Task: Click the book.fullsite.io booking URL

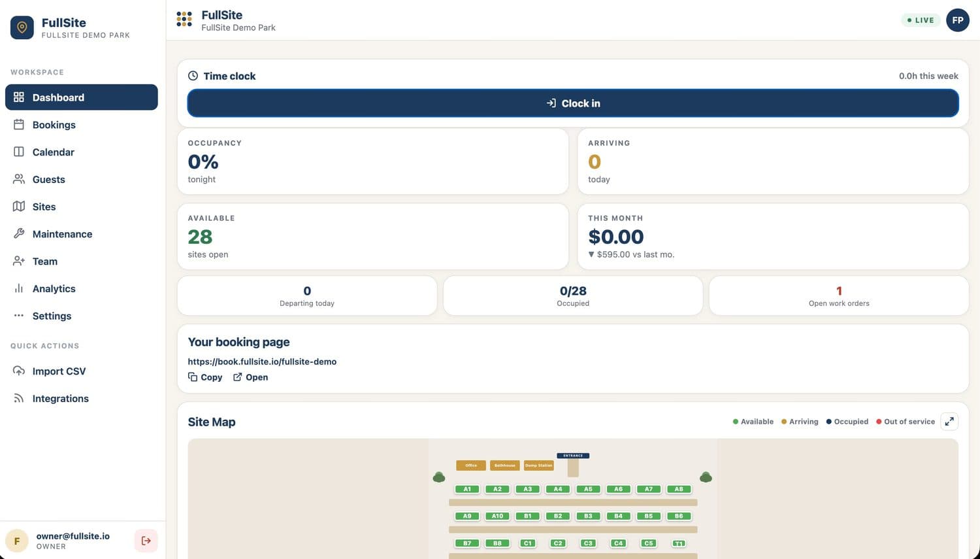Action: pos(262,362)
